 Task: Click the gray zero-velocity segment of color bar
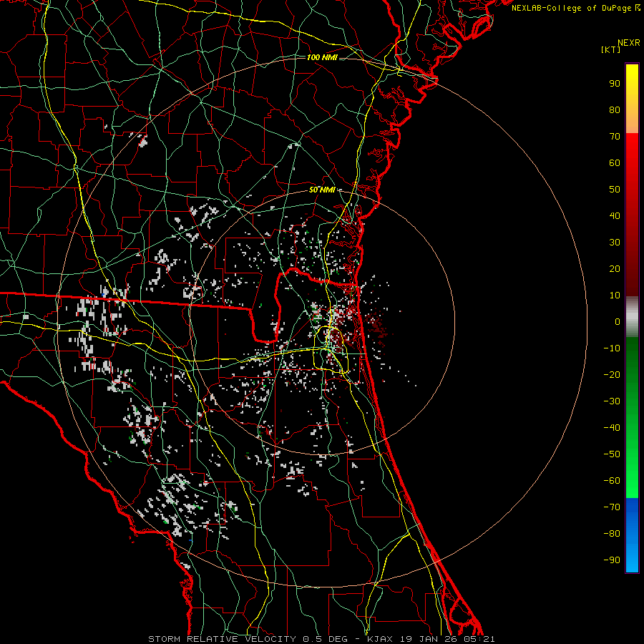[x=632, y=317]
